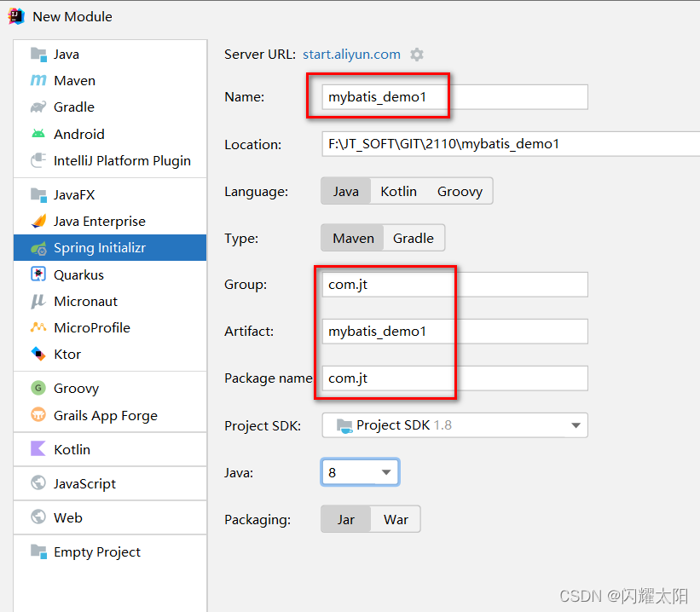Click the Kotlin K icon

[38, 448]
